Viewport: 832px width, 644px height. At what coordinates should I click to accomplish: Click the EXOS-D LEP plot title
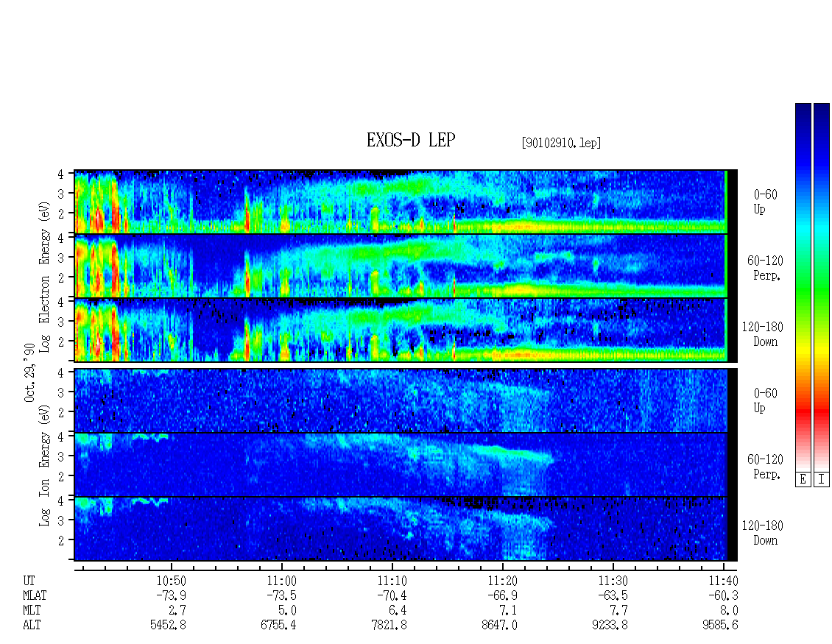[x=411, y=140]
